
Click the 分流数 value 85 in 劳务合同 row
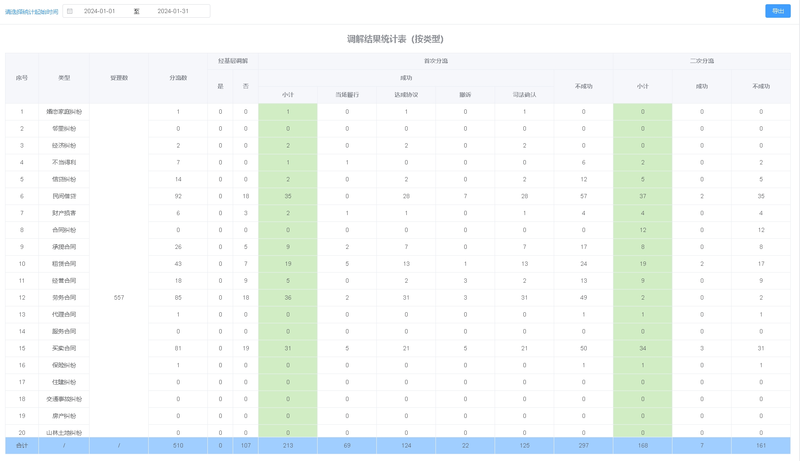178,297
